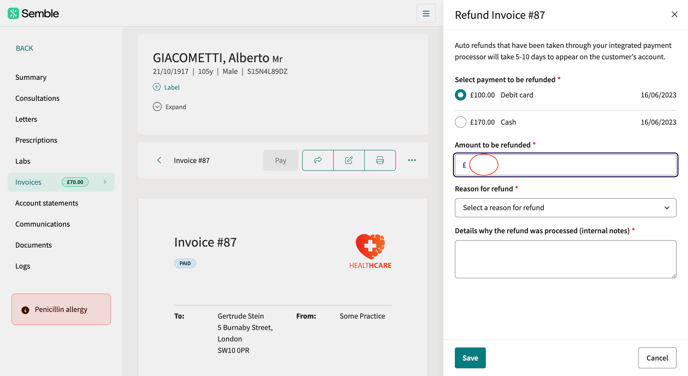Cancel the refund
The width and height of the screenshot is (688, 376).
click(x=657, y=358)
